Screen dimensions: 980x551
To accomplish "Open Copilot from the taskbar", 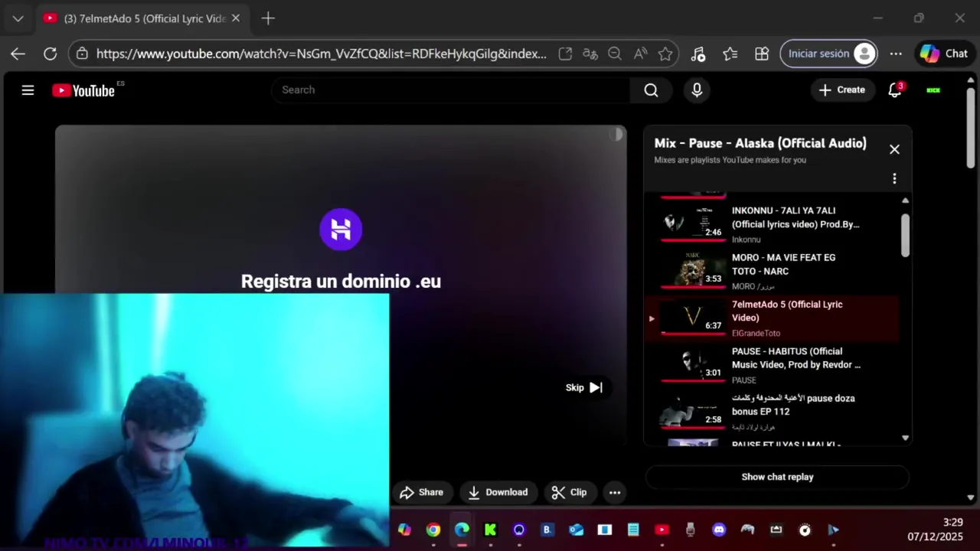I will [404, 530].
